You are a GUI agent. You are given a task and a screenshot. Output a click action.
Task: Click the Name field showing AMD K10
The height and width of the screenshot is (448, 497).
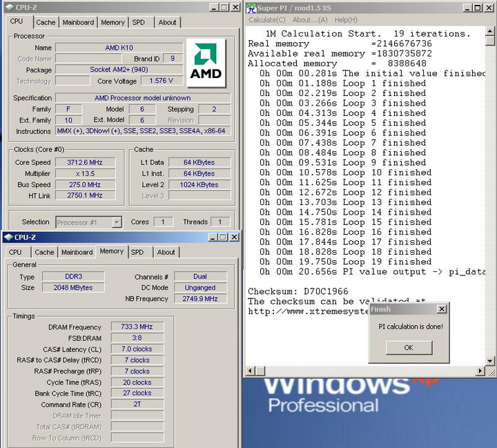[x=119, y=48]
